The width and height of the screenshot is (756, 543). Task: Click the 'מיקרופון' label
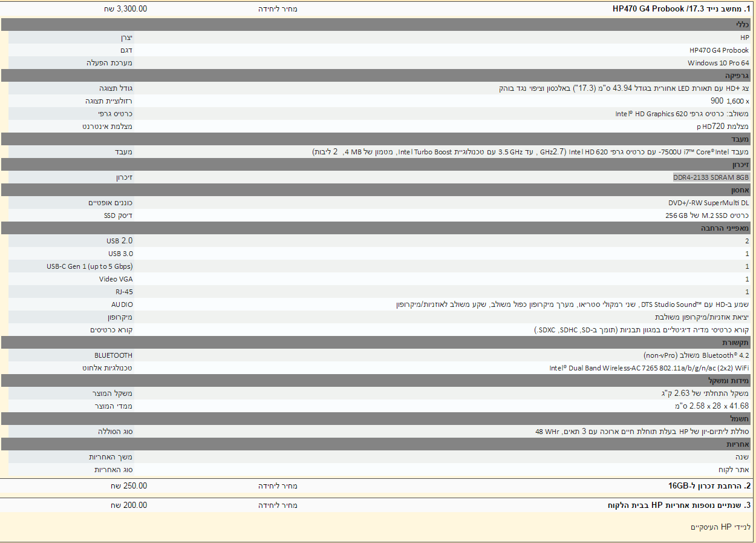(120, 317)
